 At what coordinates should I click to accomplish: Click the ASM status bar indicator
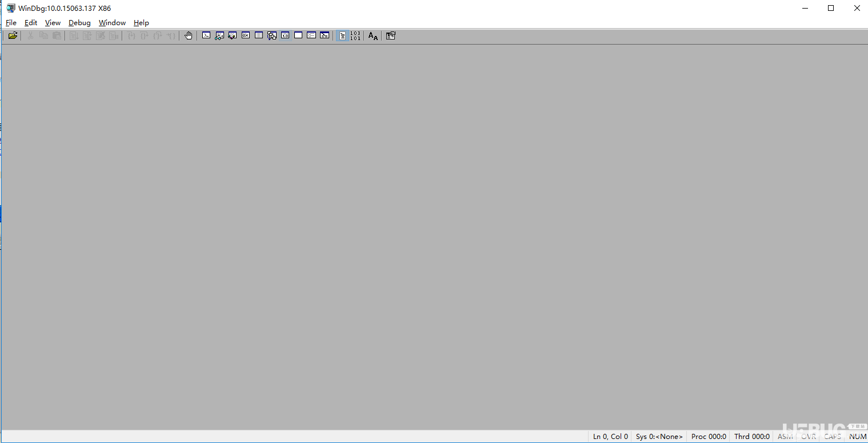[785, 437]
